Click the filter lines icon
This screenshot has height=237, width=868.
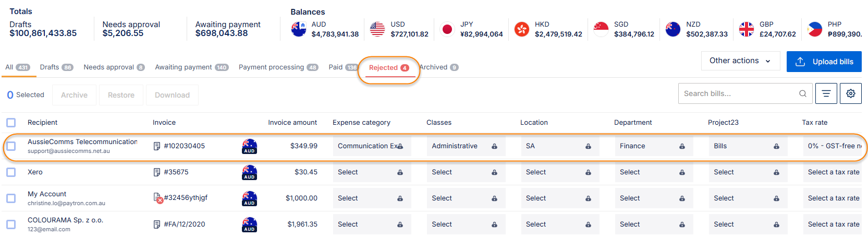[826, 93]
